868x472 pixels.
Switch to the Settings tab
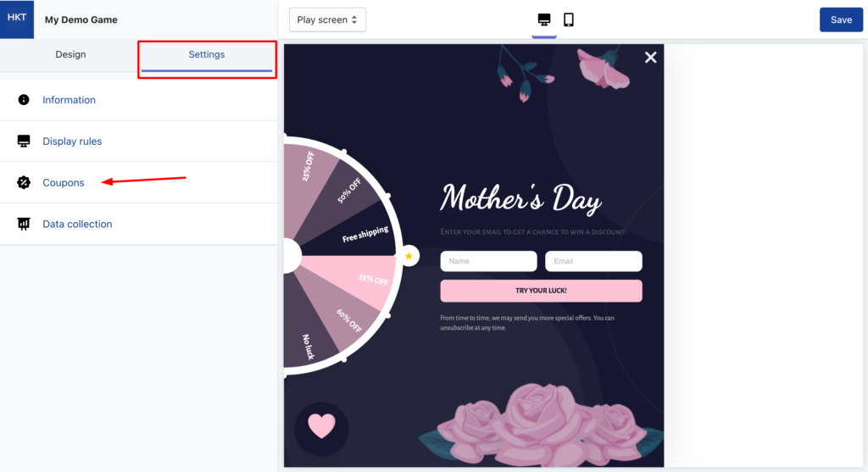tap(207, 54)
